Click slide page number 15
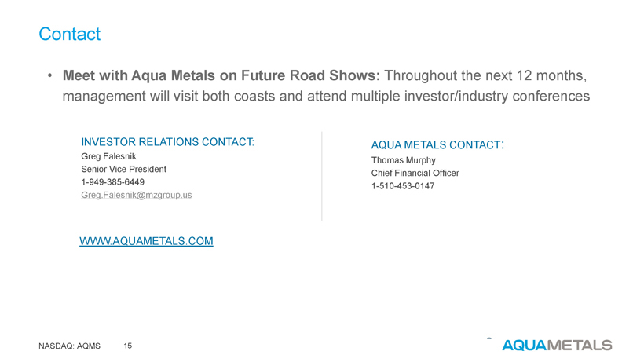The width and height of the screenshot is (644, 362). click(x=128, y=346)
